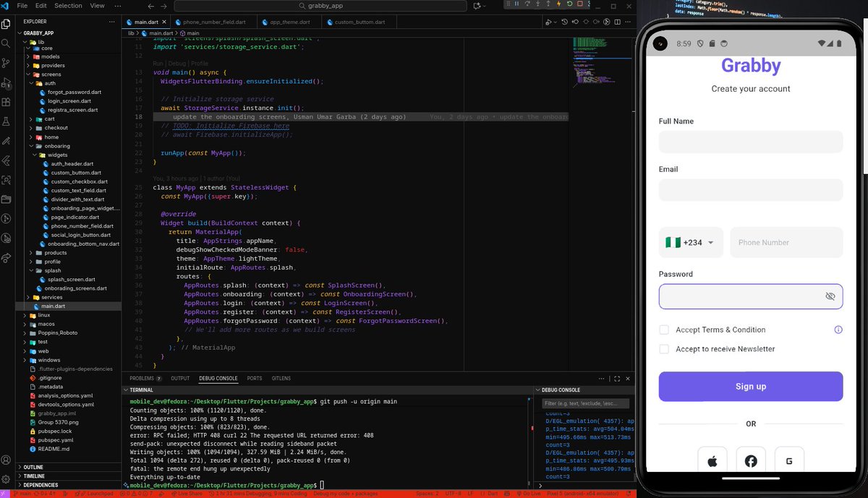Open the Selection menu
This screenshot has width=868, height=498.
[69, 6]
